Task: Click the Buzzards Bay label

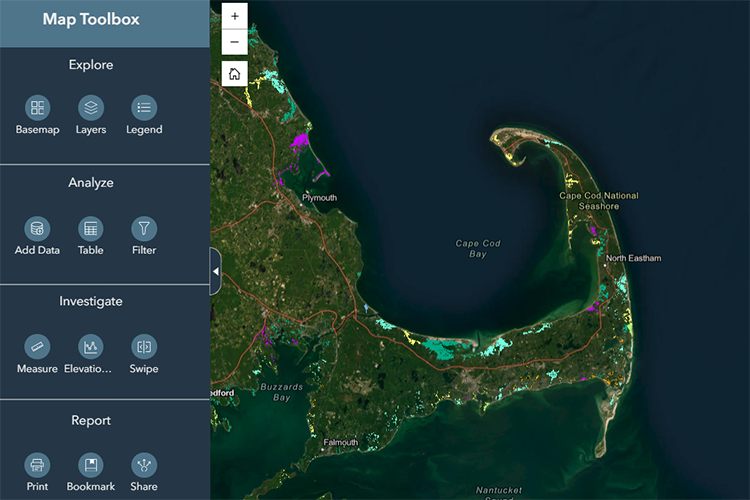Action: pos(282,392)
